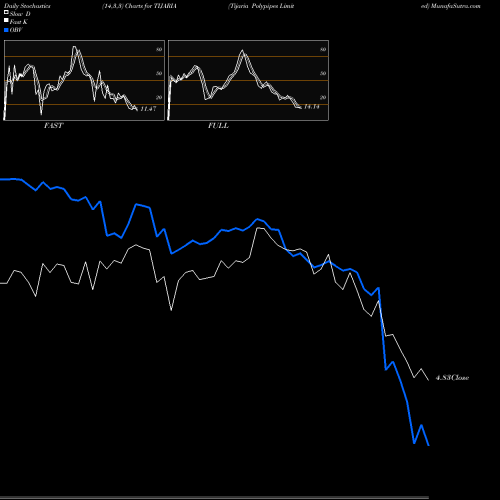Click the 80 level label in FAST chart

pos(159,49)
